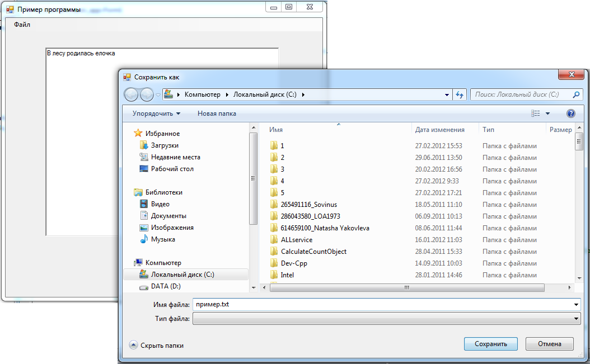Screen dimensions: 590x364
Task: Select the folder icon named 4
Action: [274, 181]
